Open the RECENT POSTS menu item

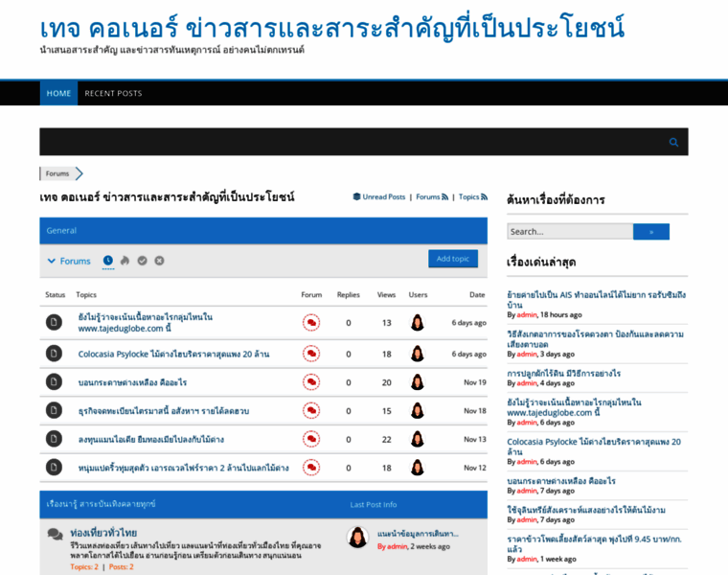(x=113, y=93)
